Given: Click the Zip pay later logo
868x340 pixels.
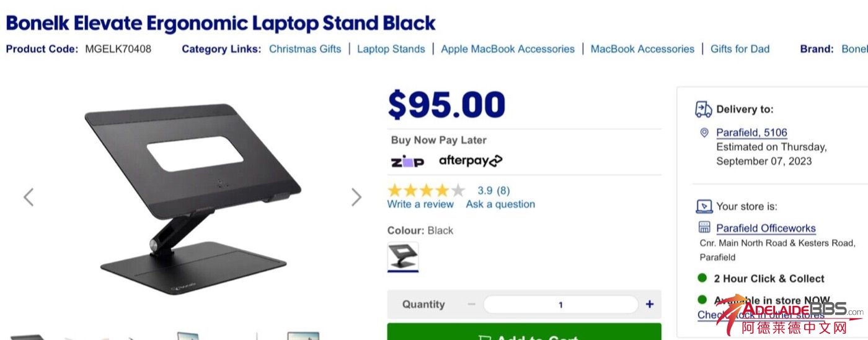Looking at the screenshot, I should (x=407, y=162).
